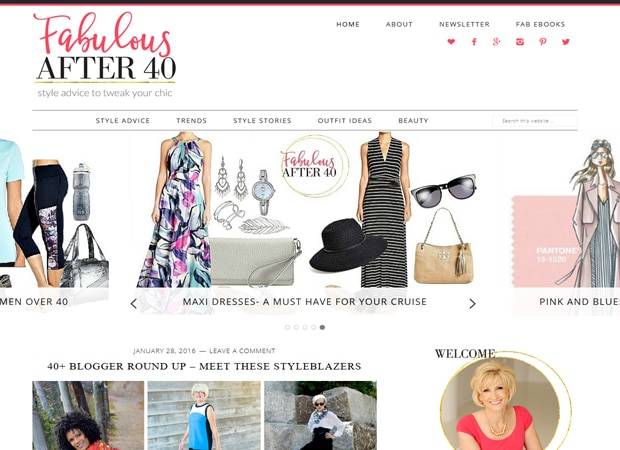Image resolution: width=620 pixels, height=450 pixels.
Task: Open the Facebook social icon
Action: click(x=474, y=42)
